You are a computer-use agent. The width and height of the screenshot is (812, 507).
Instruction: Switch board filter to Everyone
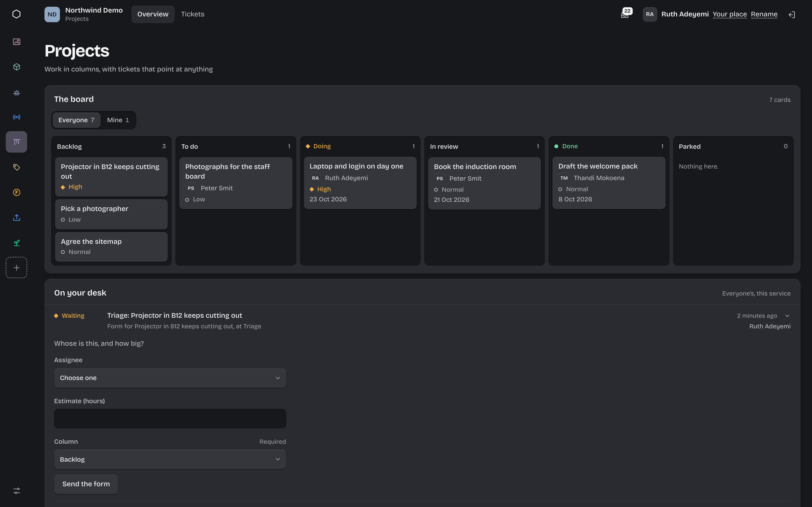77,120
